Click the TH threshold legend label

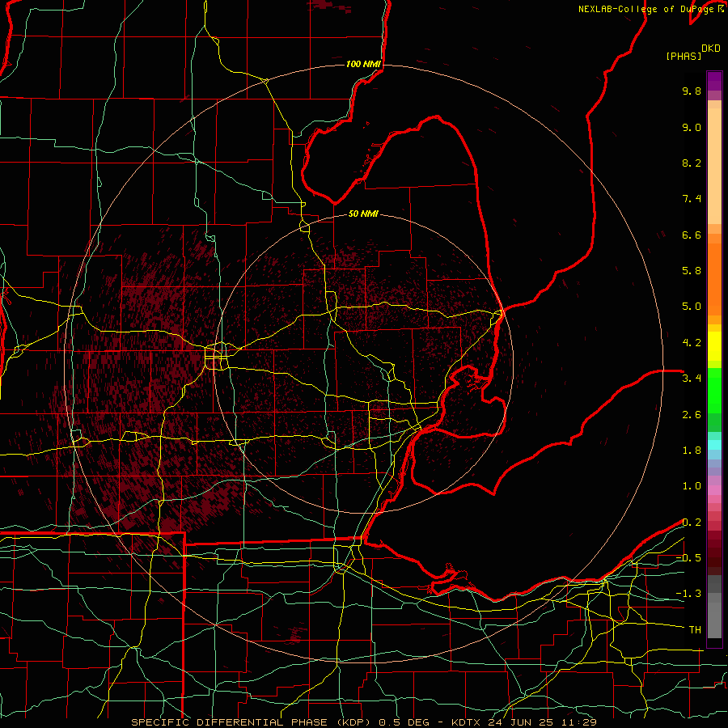695,630
